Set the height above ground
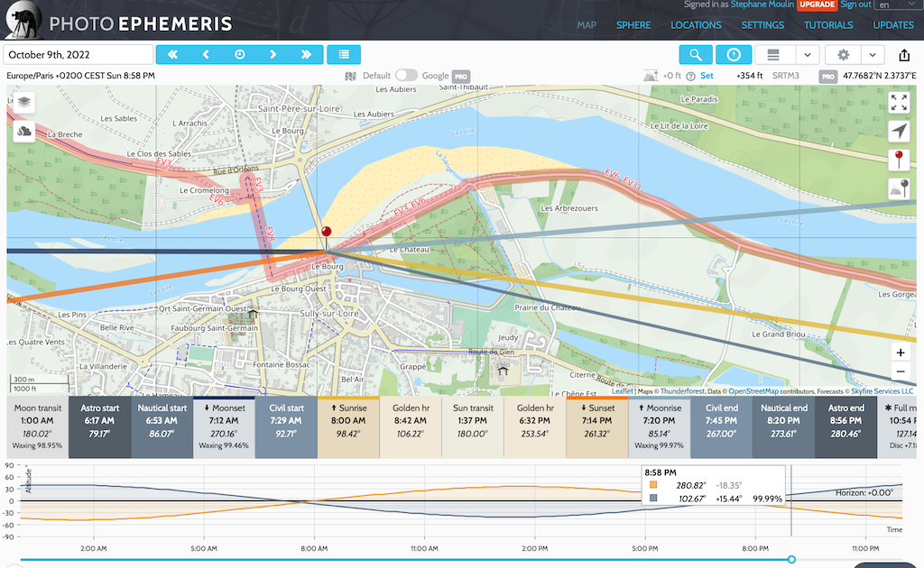924x568 pixels. pyautogui.click(x=707, y=76)
